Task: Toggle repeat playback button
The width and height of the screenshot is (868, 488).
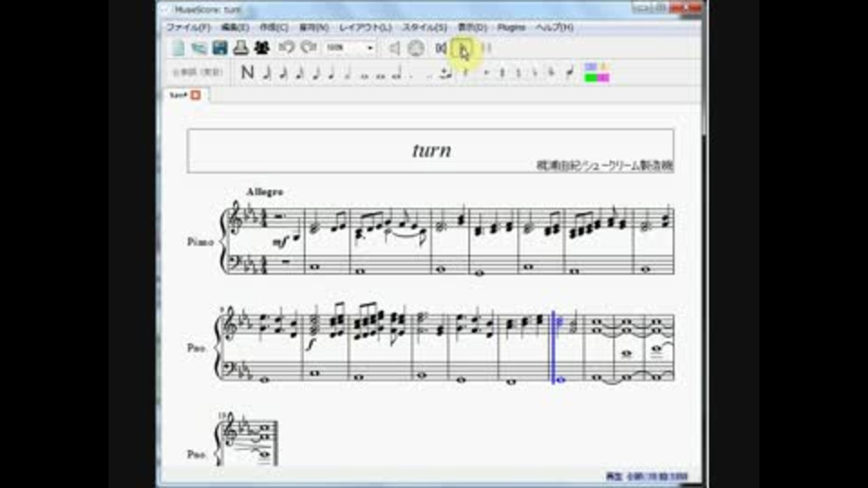Action: [486, 48]
